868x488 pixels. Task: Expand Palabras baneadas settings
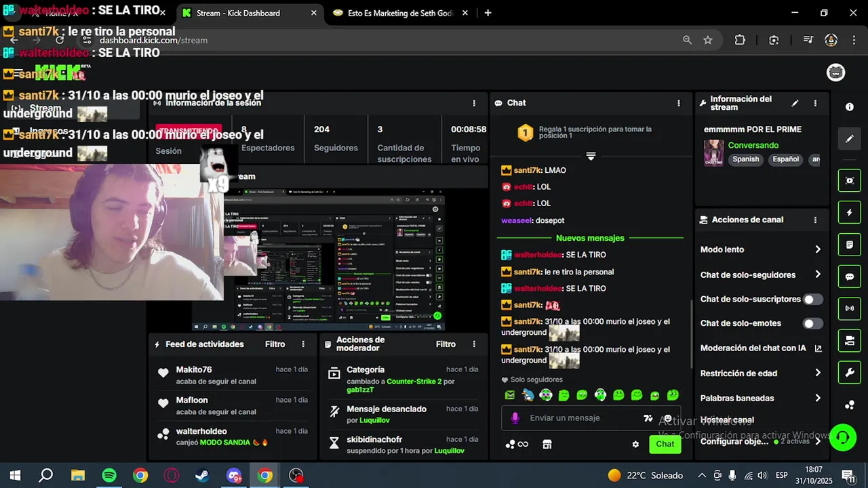coord(818,398)
